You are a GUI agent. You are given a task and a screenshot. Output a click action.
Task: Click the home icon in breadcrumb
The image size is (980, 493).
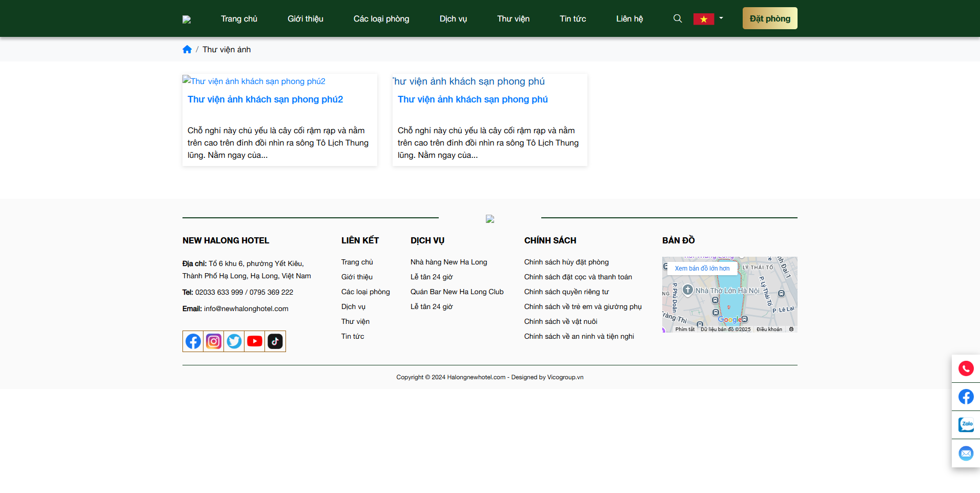point(187,50)
